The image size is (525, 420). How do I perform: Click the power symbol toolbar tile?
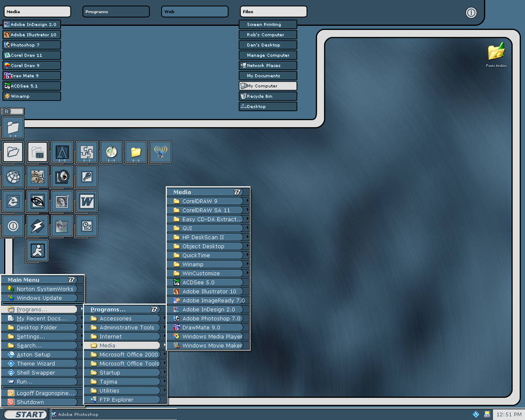tap(13, 226)
